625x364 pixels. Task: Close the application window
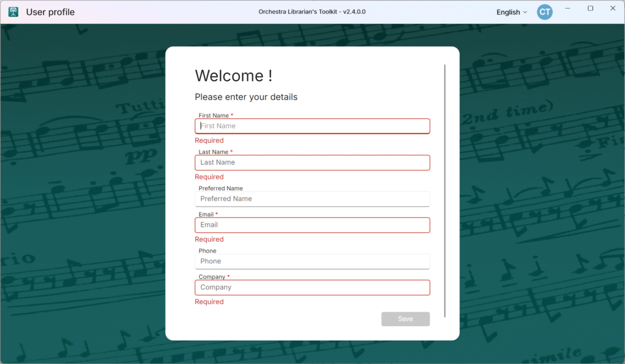(x=613, y=9)
